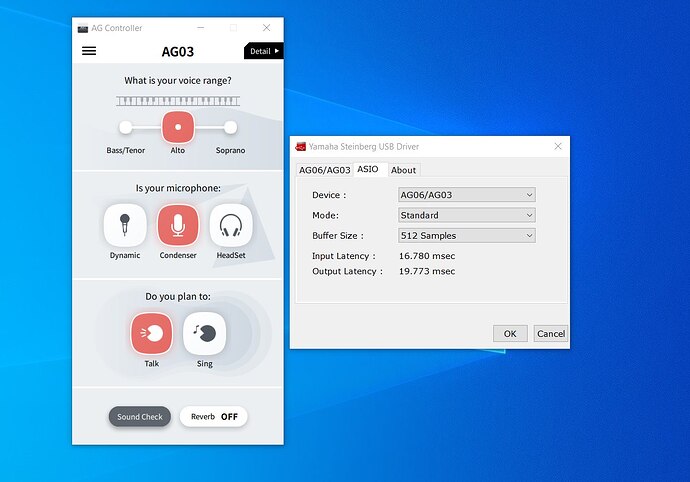The height and width of the screenshot is (482, 690).
Task: Click the AG03 device title
Action: pos(178,52)
